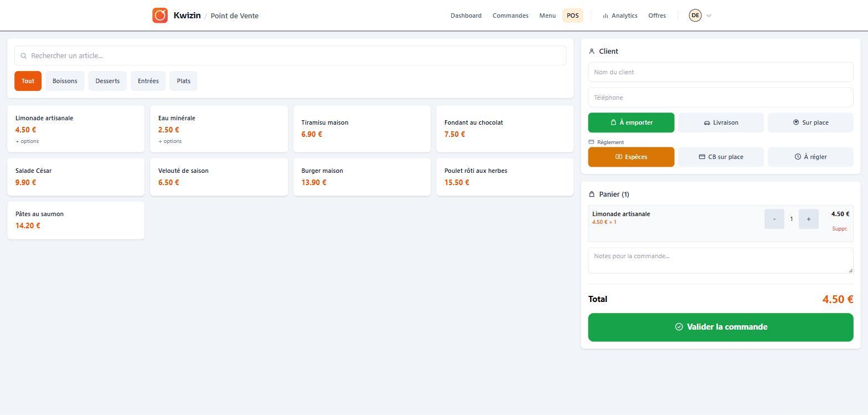Go to Commandes
This screenshot has height=415, width=868.
coord(510,16)
